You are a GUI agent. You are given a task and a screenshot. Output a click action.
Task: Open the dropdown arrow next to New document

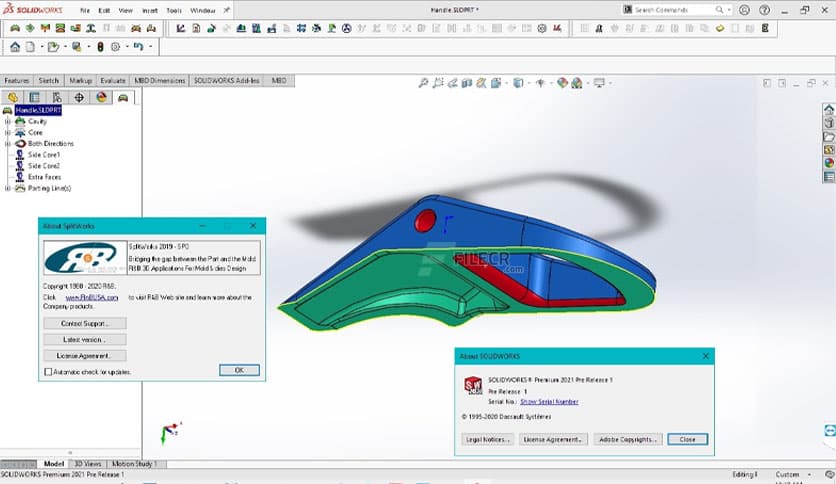(x=42, y=47)
